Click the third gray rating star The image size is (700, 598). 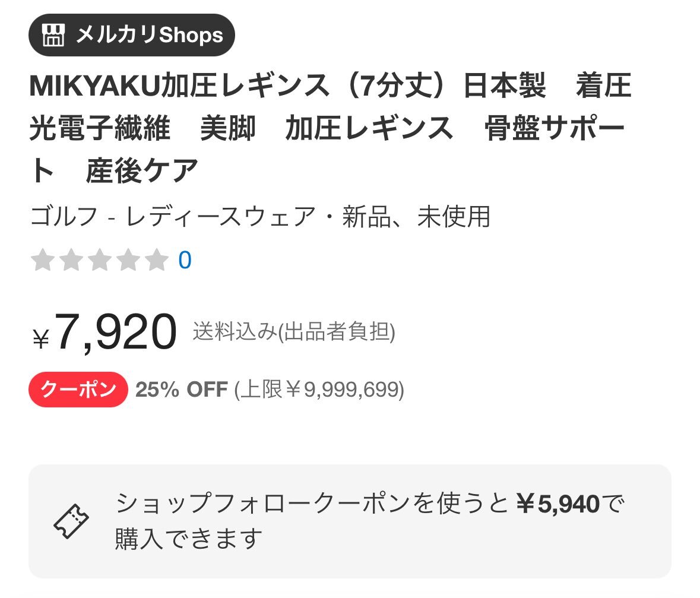coord(100,260)
